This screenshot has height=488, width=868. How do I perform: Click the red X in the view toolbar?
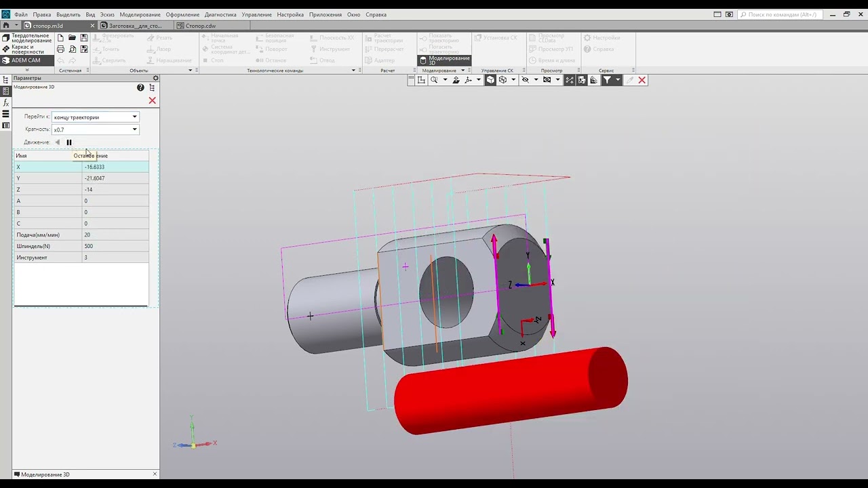point(642,80)
